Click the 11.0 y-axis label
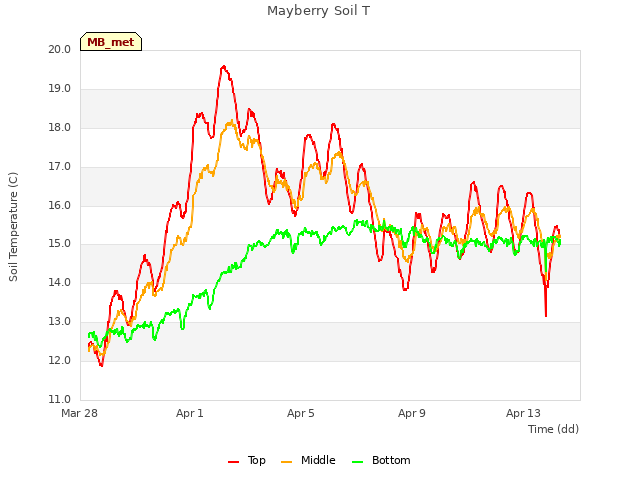 [x=60, y=399]
